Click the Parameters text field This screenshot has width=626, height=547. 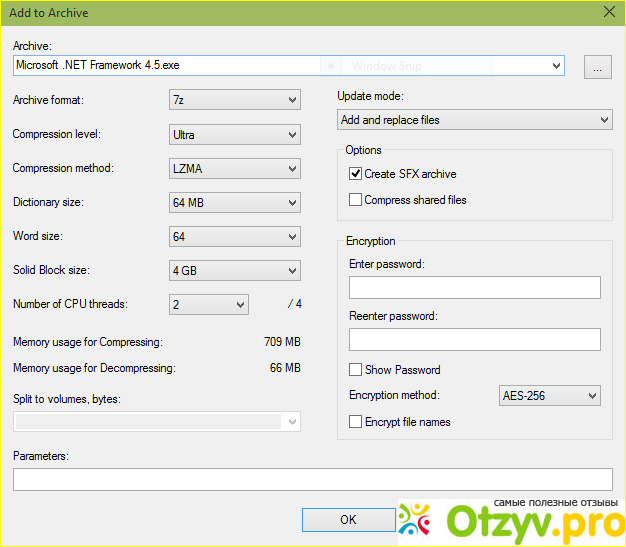[x=312, y=480]
